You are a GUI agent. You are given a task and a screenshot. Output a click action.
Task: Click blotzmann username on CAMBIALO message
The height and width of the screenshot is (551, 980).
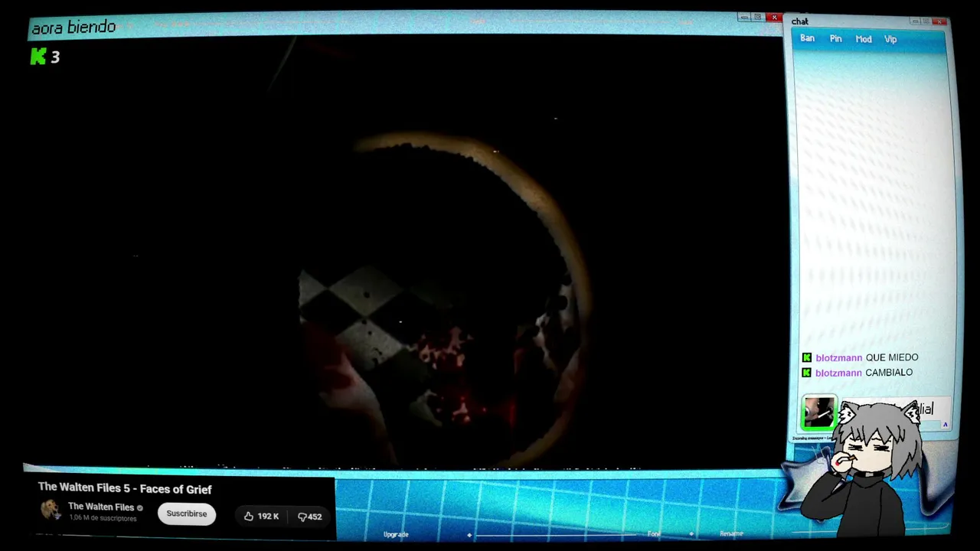click(838, 373)
